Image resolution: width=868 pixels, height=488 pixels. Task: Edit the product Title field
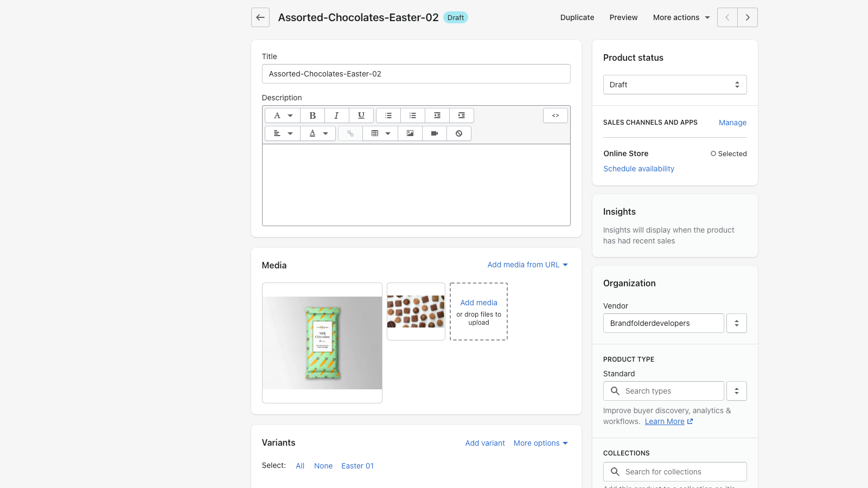tap(416, 74)
